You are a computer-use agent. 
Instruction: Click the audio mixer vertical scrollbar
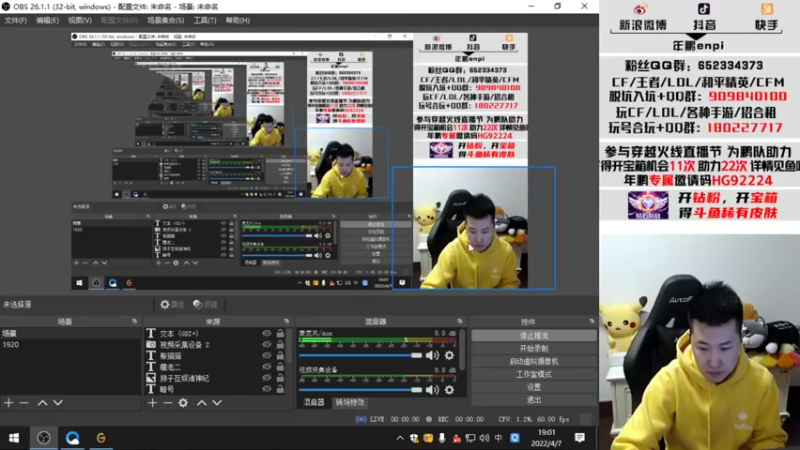463,349
